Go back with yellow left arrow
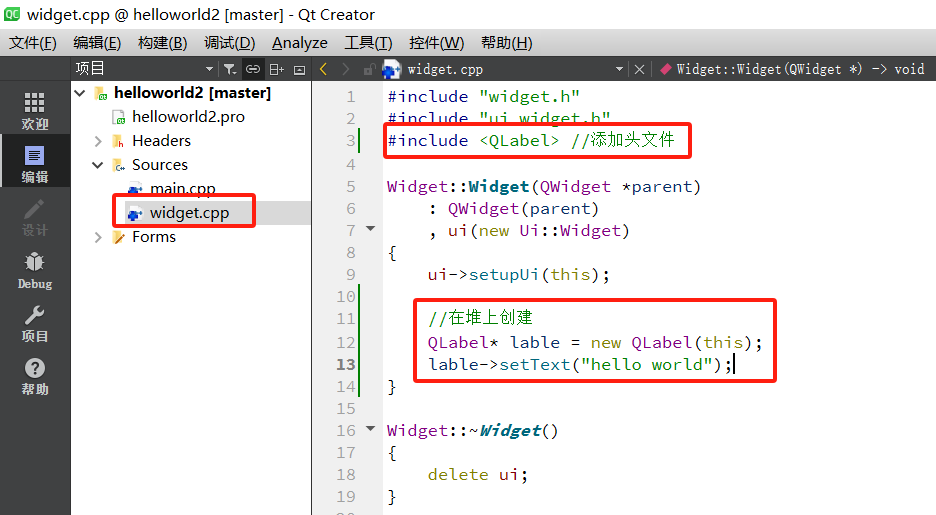 pos(324,69)
